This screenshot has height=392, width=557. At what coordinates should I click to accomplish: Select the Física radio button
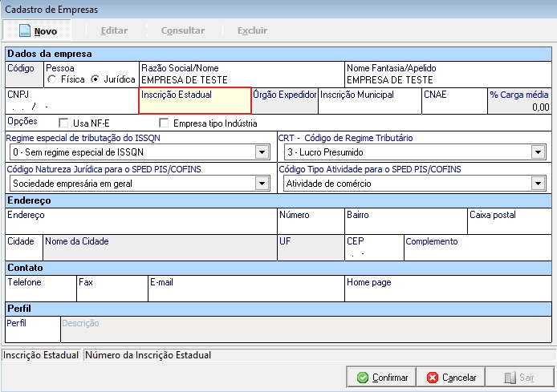coord(52,79)
